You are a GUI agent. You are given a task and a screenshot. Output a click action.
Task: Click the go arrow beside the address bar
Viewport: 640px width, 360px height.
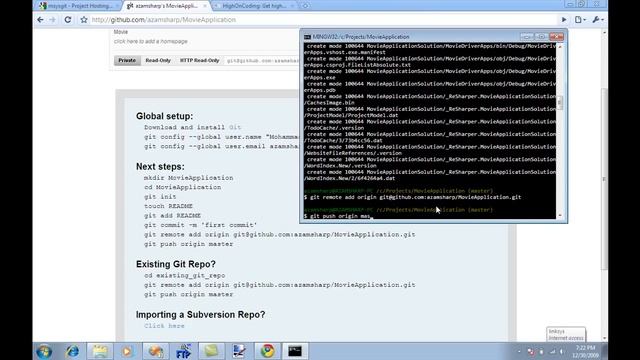tap(564, 20)
